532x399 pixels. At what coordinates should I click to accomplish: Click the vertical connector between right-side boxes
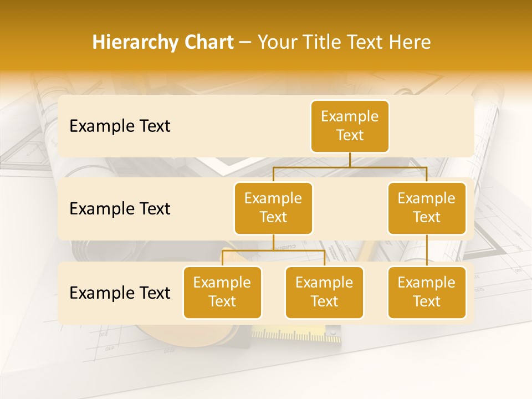[x=427, y=250]
